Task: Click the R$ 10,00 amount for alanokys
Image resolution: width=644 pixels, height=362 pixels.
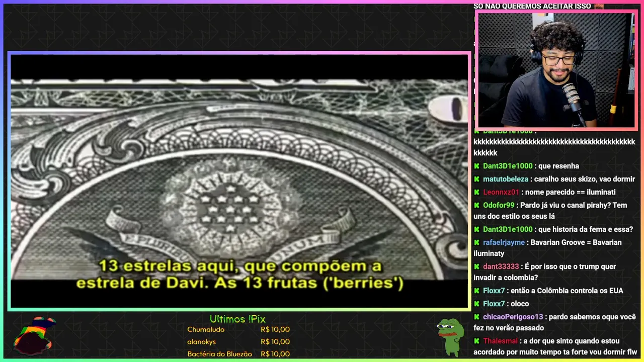Action: (275, 342)
